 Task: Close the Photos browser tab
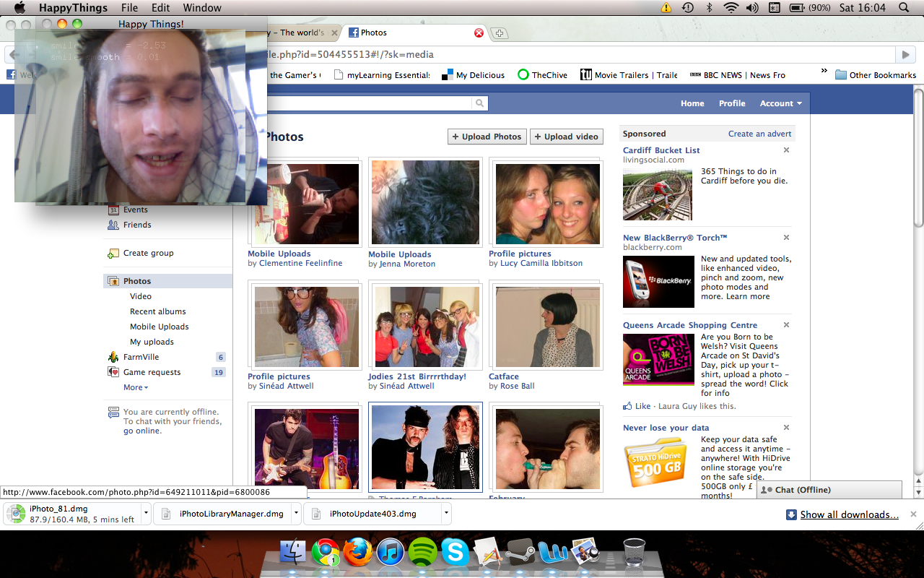479,33
